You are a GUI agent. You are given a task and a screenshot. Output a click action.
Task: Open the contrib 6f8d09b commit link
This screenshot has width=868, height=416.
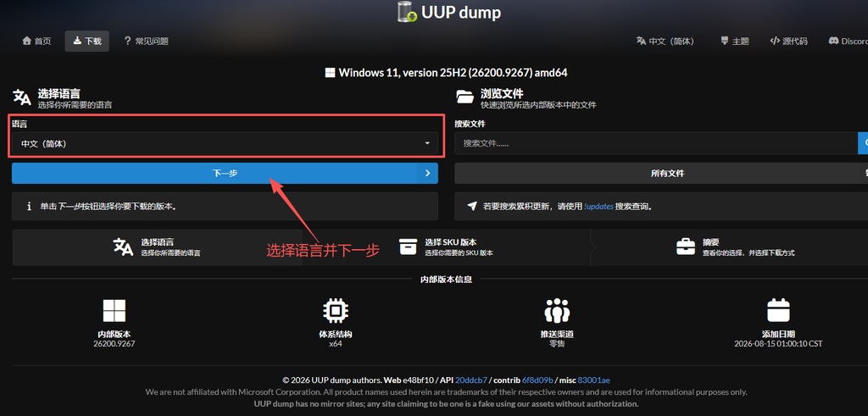coord(537,380)
